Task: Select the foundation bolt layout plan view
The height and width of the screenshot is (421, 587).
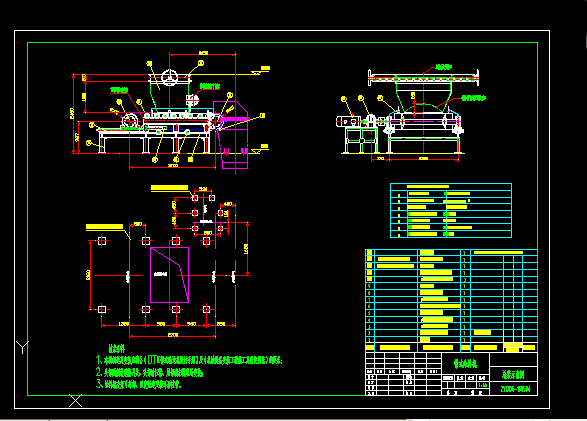Action: [168, 261]
